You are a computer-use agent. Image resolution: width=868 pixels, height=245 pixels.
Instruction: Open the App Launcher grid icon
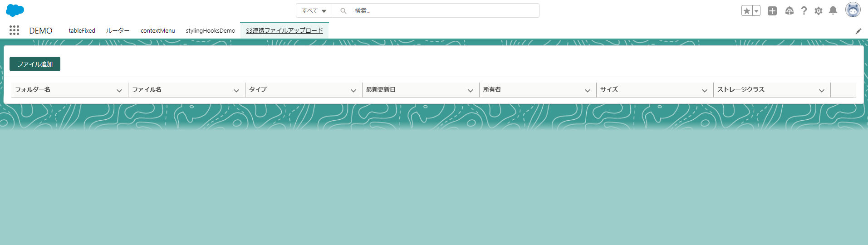coord(14,30)
